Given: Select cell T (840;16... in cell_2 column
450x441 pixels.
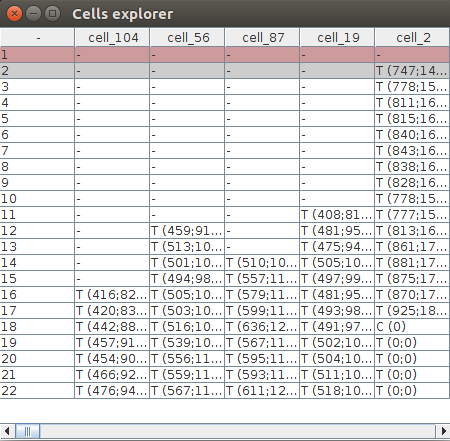Looking at the screenshot, I should click(x=412, y=135).
